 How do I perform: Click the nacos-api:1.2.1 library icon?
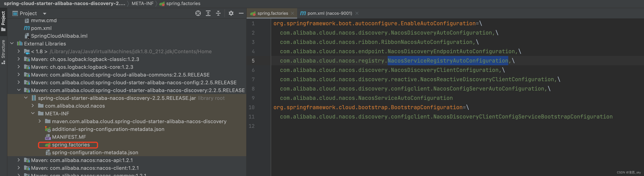(27, 160)
